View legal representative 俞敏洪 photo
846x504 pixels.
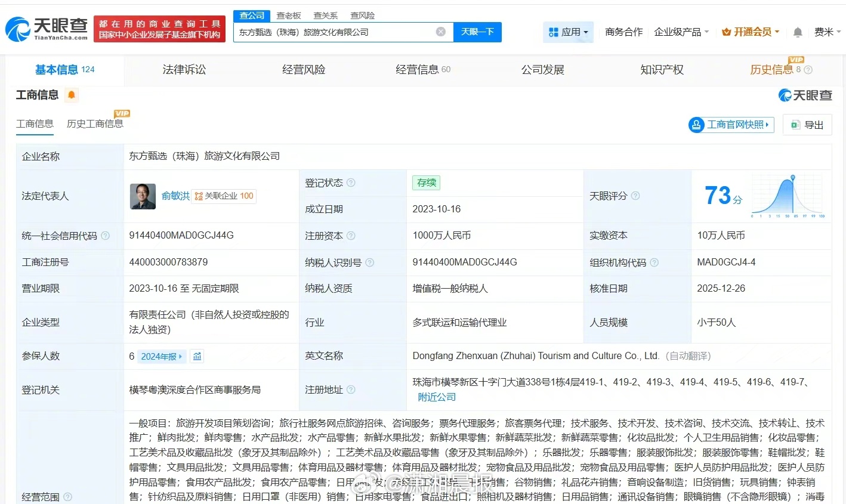(143, 196)
